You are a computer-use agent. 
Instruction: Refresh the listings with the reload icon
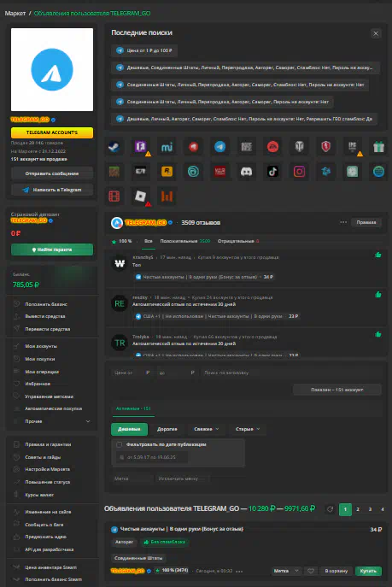coord(330,509)
